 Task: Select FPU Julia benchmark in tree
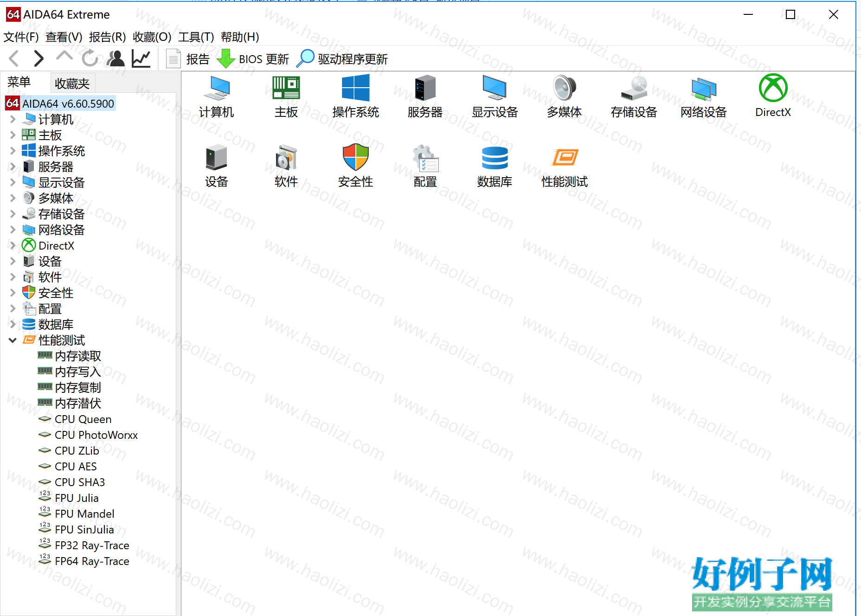(69, 498)
